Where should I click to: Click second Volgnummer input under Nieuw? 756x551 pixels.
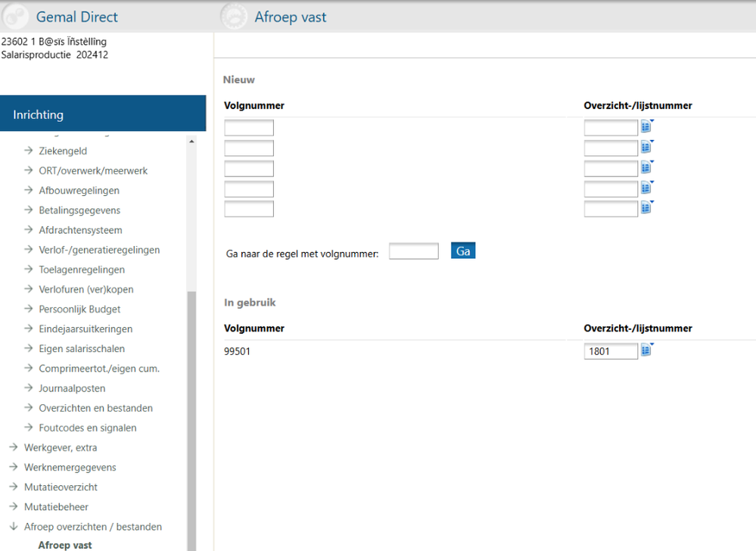click(249, 148)
